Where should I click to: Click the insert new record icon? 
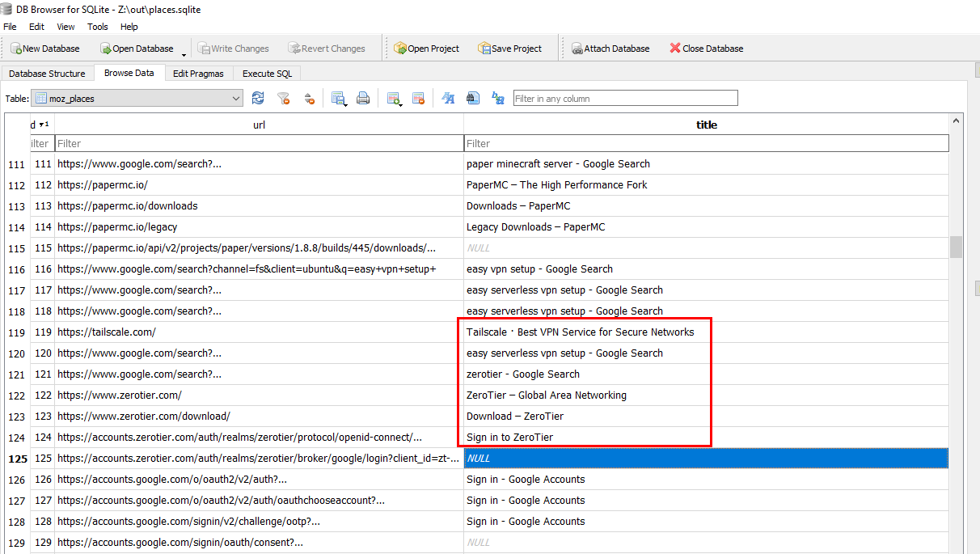pyautogui.click(x=394, y=99)
